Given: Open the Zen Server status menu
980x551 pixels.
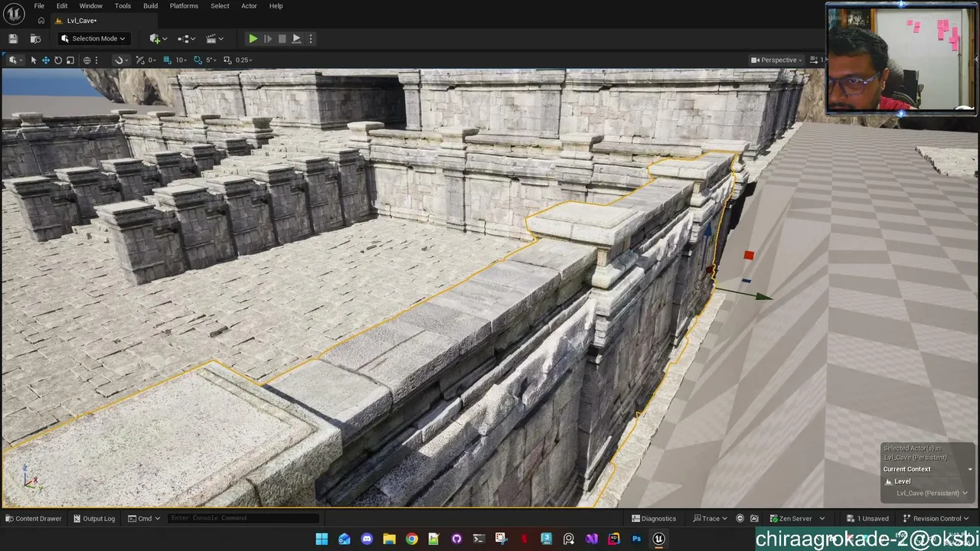Looking at the screenshot, I should (797, 519).
